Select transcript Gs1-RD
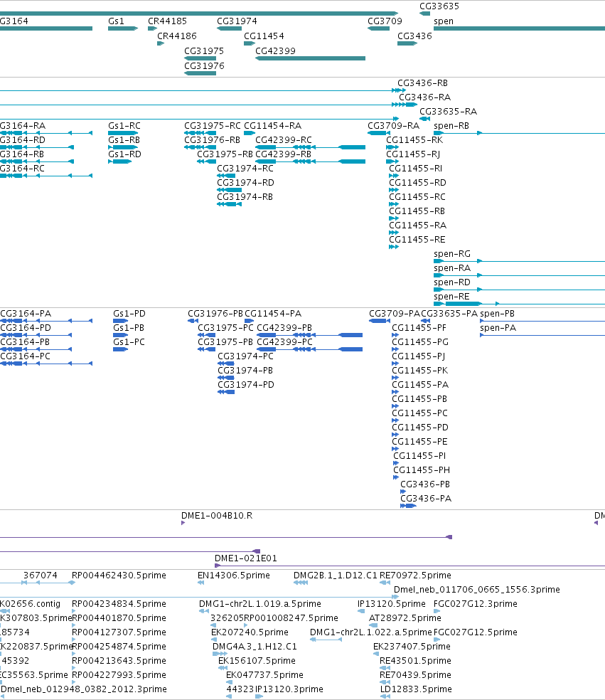The height and width of the screenshot is (700, 605). tap(124, 154)
